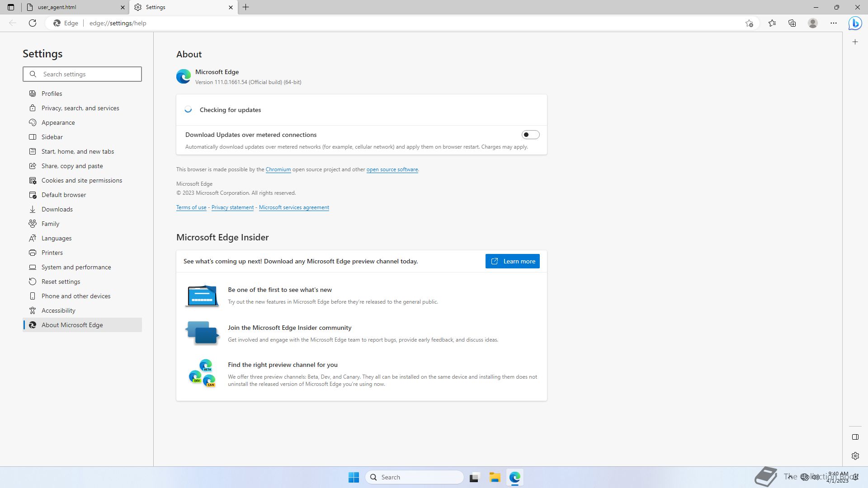This screenshot has width=868, height=488.
Task: Click the Insider community chat icon
Action: pyautogui.click(x=202, y=333)
